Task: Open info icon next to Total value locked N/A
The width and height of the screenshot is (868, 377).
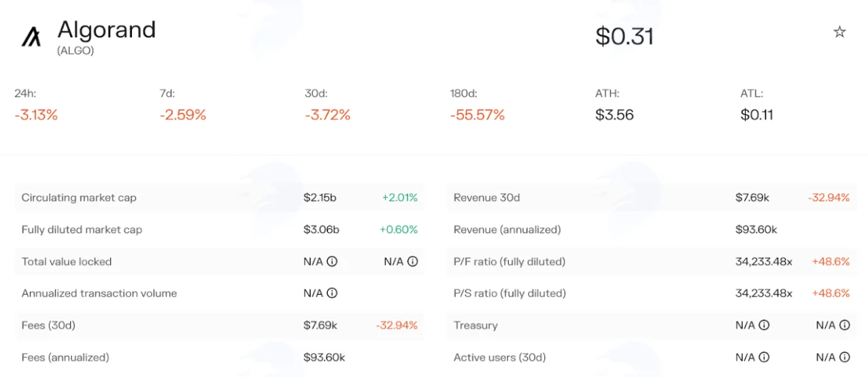Action: tap(332, 261)
